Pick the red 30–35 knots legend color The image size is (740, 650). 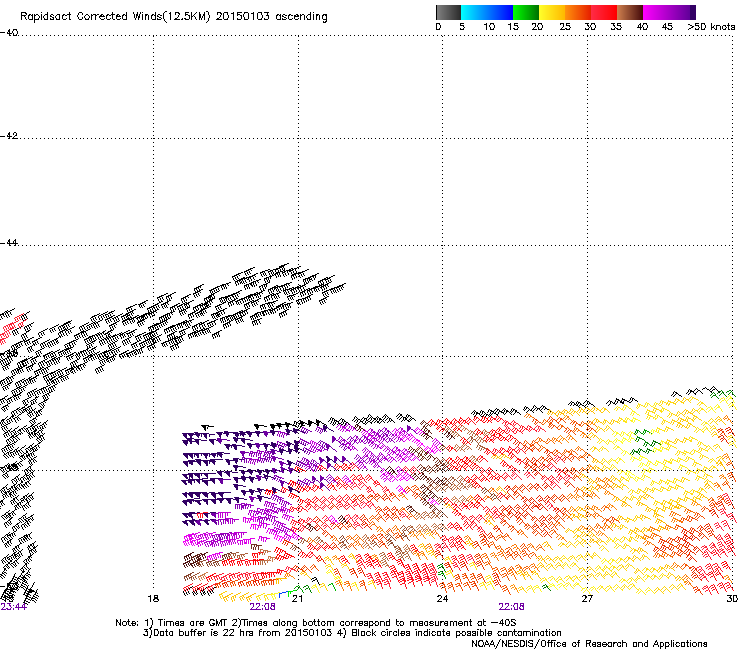point(604,12)
